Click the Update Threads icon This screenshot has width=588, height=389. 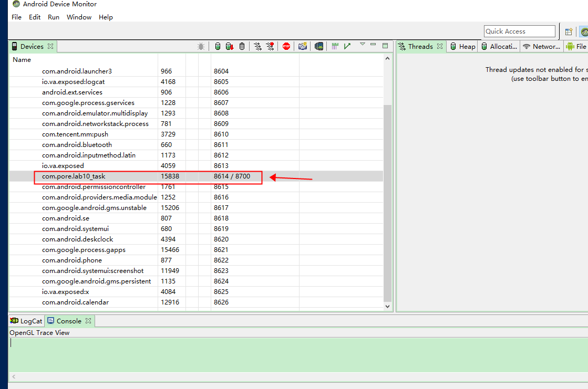pyautogui.click(x=257, y=46)
